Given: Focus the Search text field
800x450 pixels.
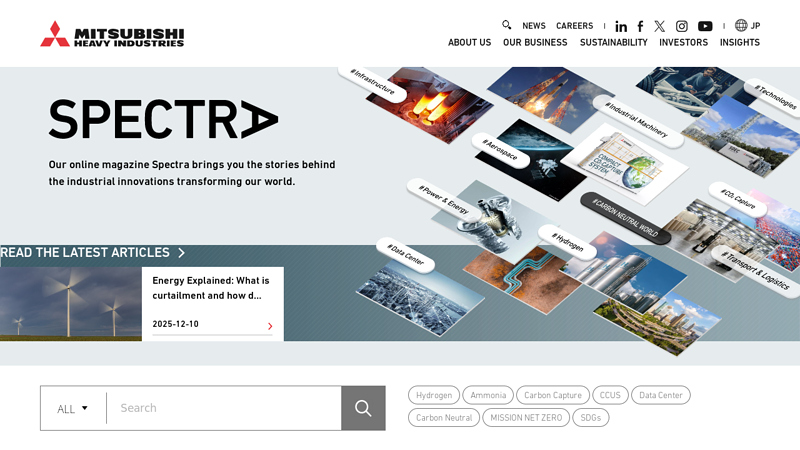Looking at the screenshot, I should (224, 408).
